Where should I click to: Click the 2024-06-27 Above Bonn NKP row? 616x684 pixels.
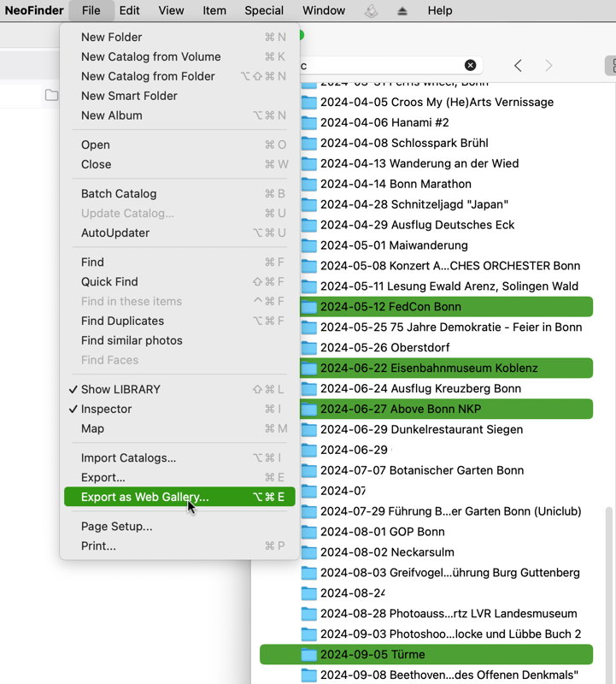click(x=400, y=410)
